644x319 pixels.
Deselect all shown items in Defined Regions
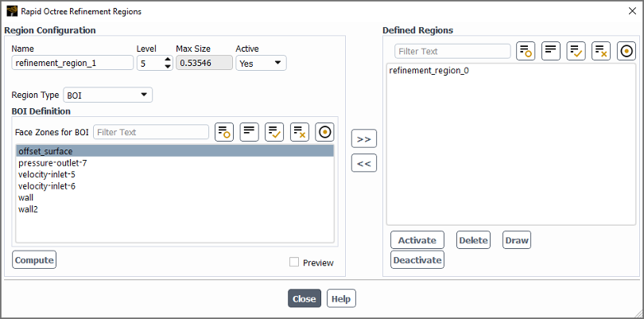tap(601, 51)
